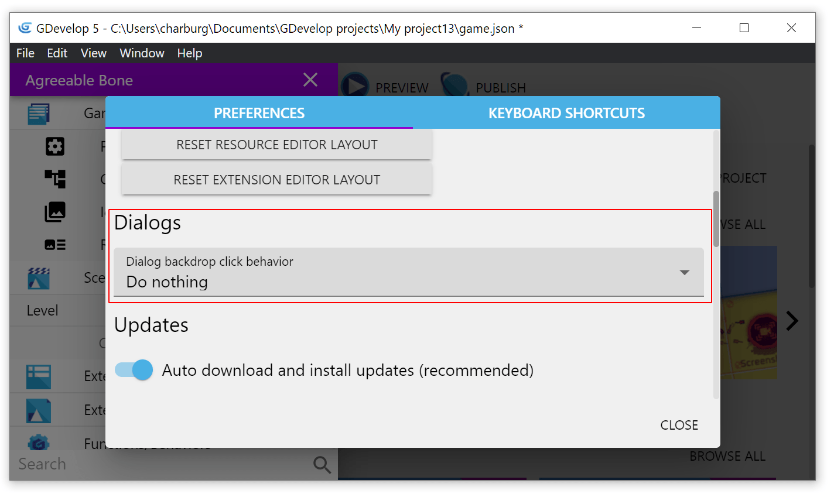The width and height of the screenshot is (834, 504).
Task: Close the Agreeable Bone project panel
Action: [x=310, y=80]
